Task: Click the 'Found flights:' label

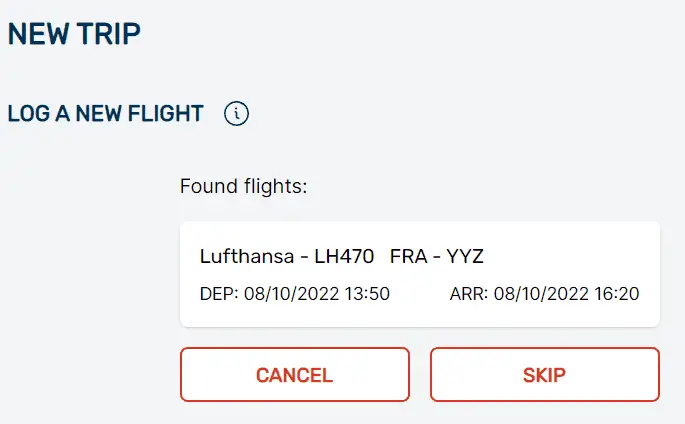Action: [x=244, y=186]
